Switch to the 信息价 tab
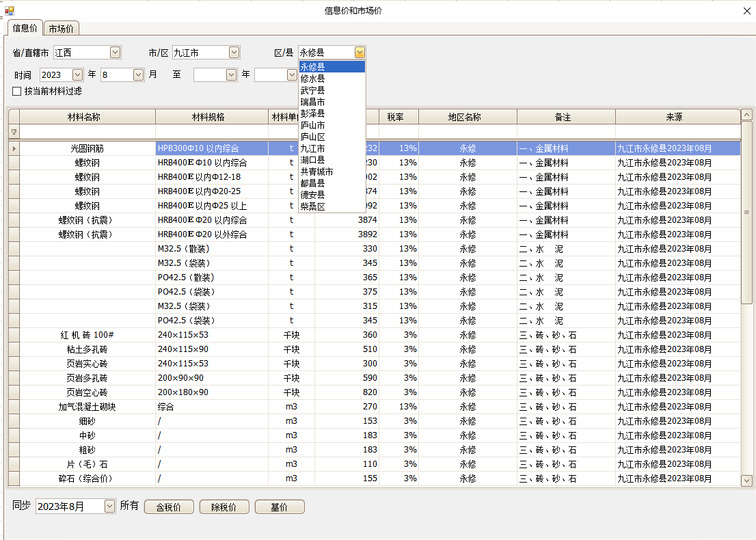This screenshot has height=540, width=756. [x=25, y=28]
